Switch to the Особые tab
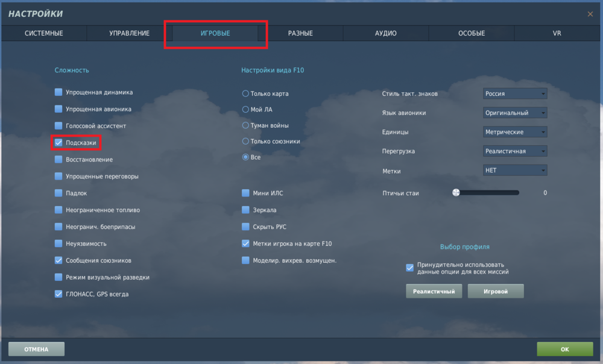Screen dimensions: 603x364 [472, 33]
